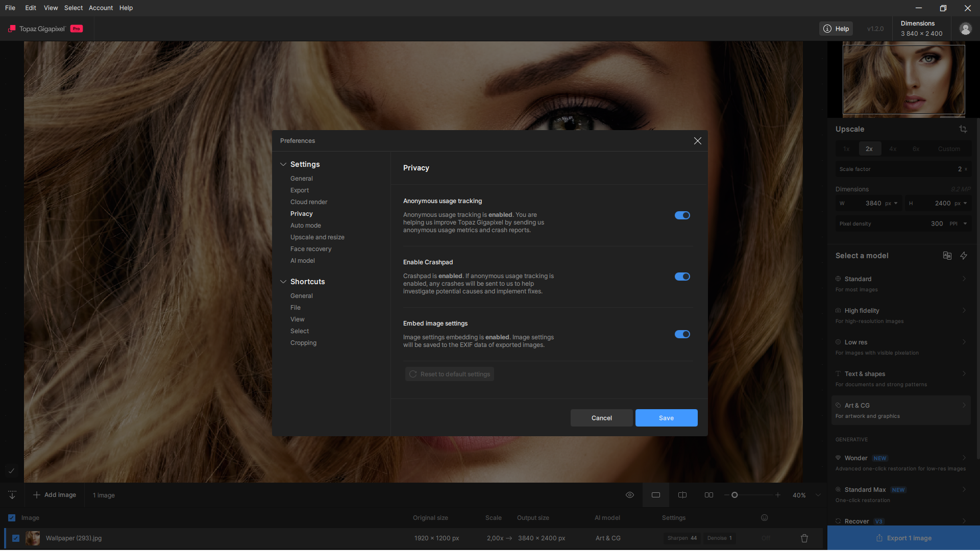Open the zoom percentage dropdown chevron
Screen dimensions: 980x551
point(818,495)
